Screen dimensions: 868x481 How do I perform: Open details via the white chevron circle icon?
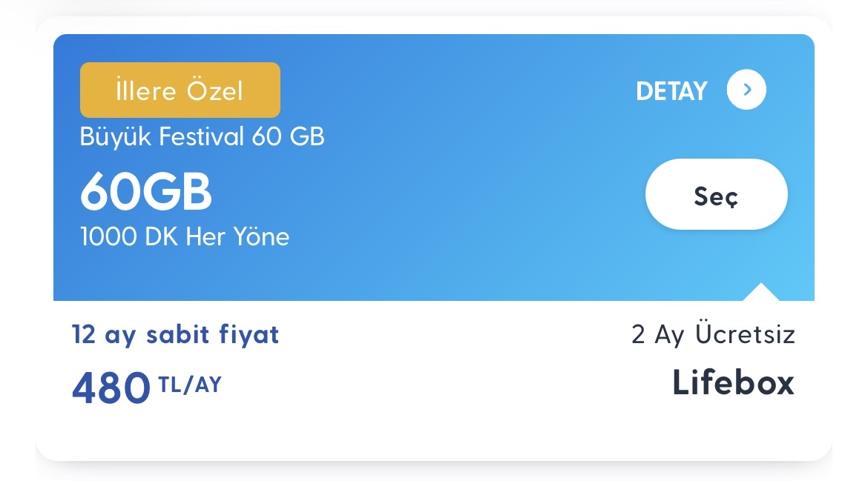[746, 90]
